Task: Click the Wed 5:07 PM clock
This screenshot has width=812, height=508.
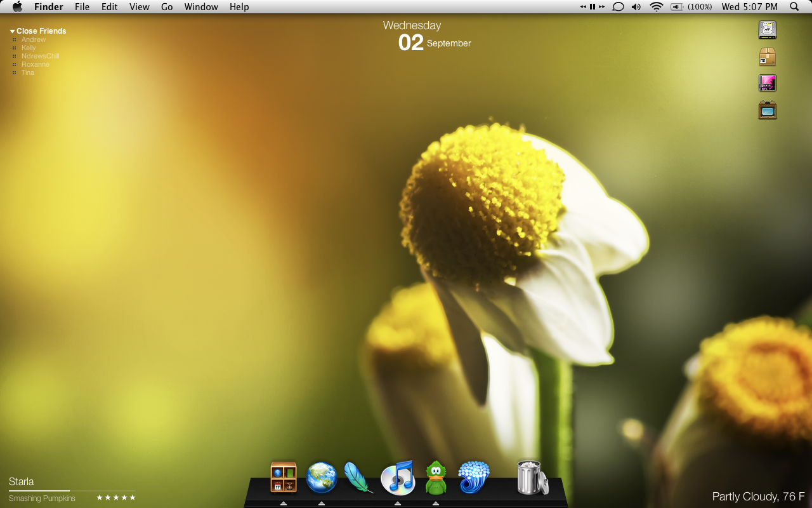Action: pyautogui.click(x=749, y=7)
